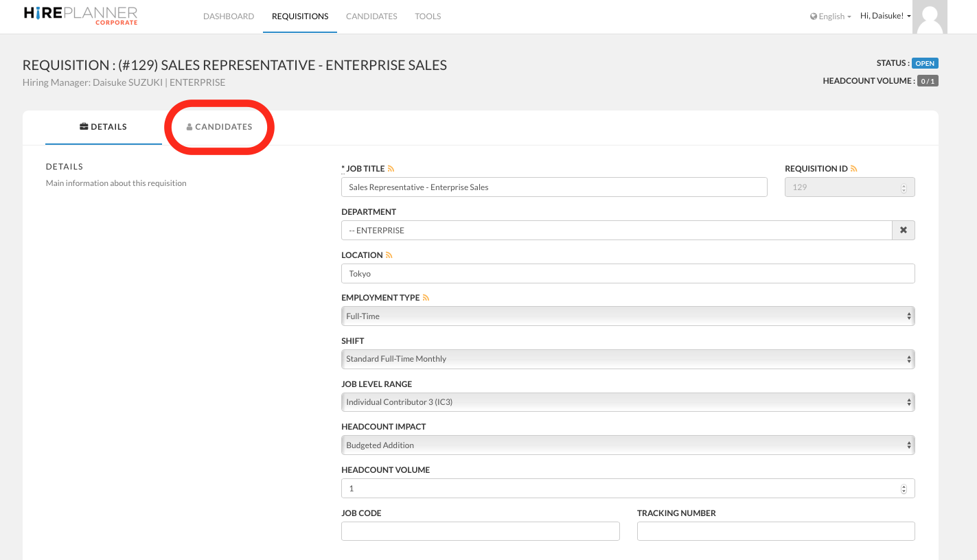Click the RSS icon beside Requisition ID
This screenshot has height=560, width=977.
coord(854,169)
